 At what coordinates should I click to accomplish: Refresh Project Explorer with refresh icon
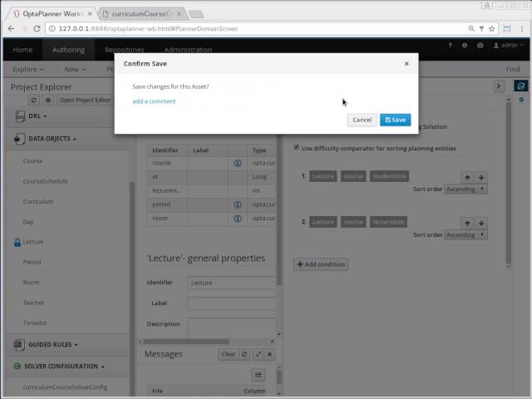click(x=33, y=100)
